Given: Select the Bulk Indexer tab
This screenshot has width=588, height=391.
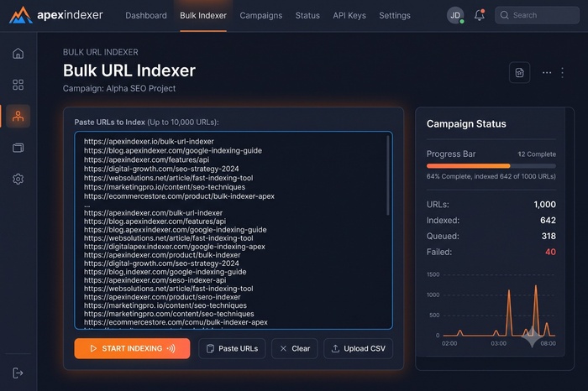Looking at the screenshot, I should point(203,15).
